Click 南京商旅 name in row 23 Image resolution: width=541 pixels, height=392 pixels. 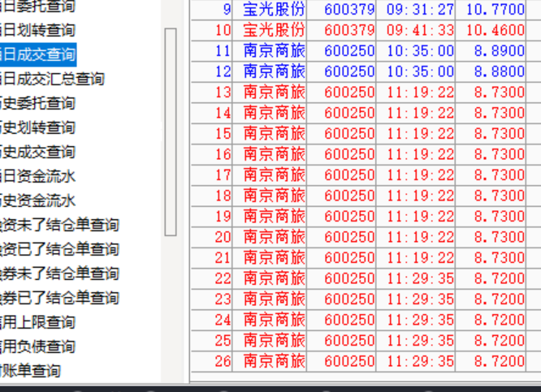[274, 299]
